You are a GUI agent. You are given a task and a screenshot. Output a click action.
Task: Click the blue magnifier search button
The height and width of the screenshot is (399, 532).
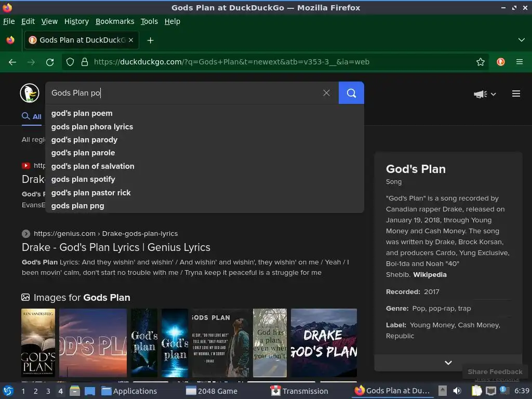tap(351, 93)
